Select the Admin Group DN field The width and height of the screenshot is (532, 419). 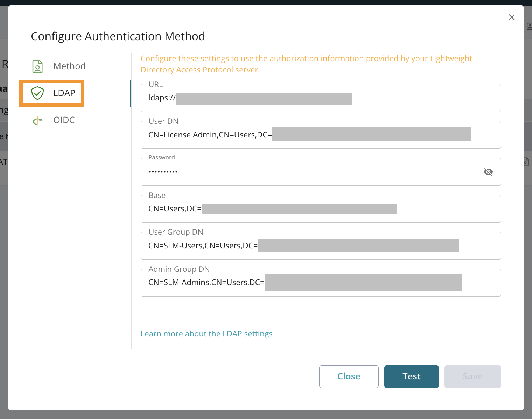pyautogui.click(x=321, y=282)
